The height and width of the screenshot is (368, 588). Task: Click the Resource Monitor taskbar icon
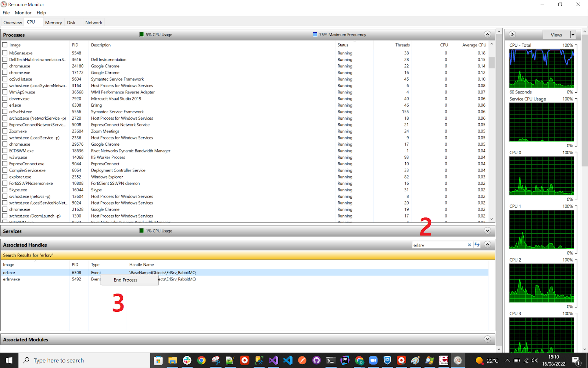(x=458, y=360)
